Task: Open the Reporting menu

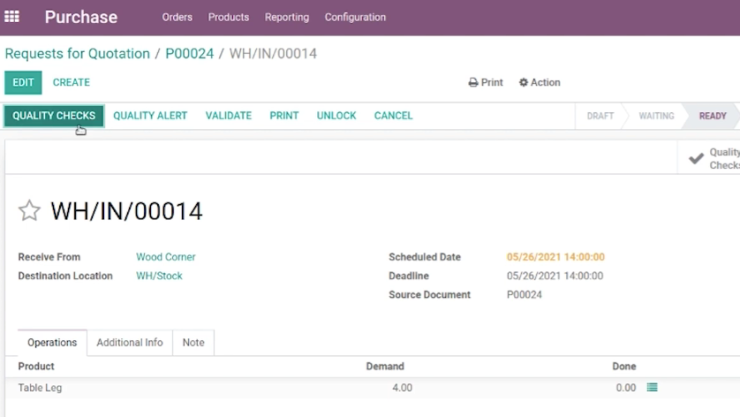Action: click(287, 17)
